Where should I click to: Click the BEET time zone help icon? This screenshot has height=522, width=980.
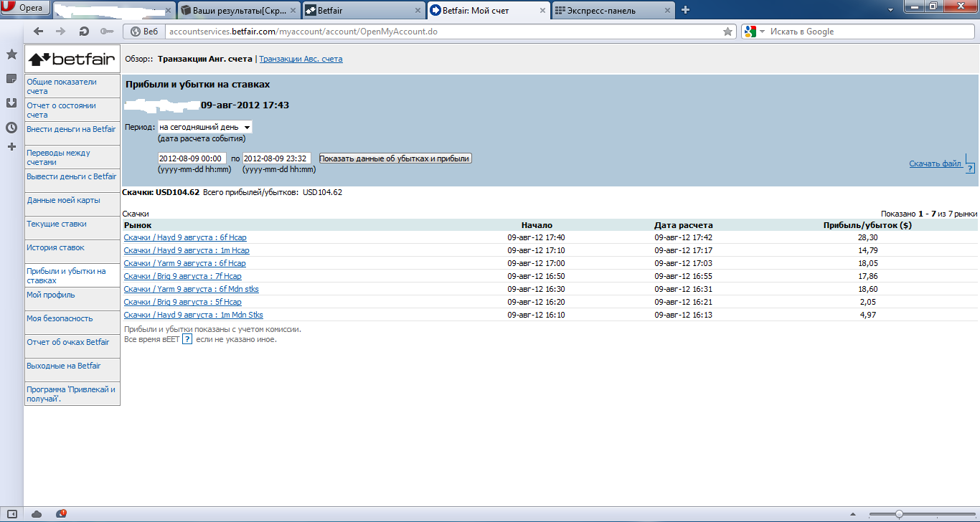(187, 339)
